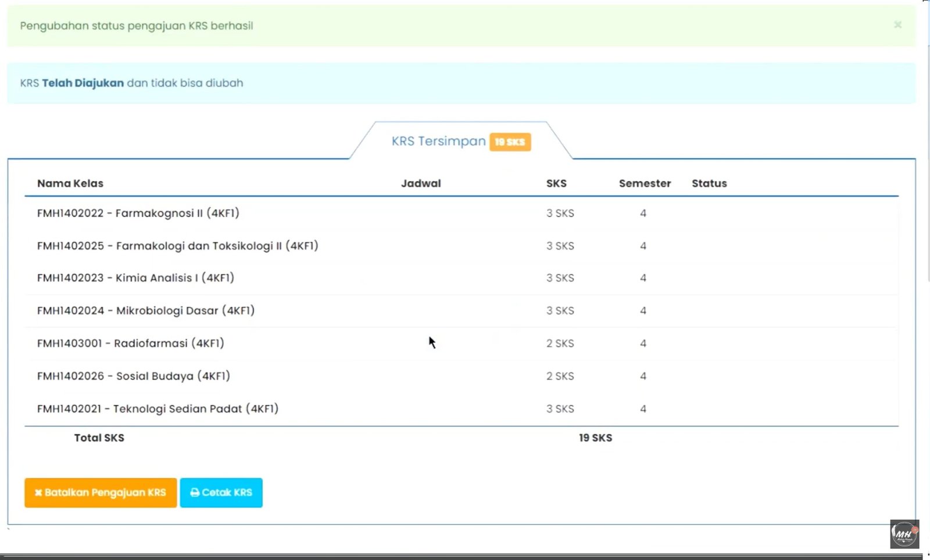The image size is (930, 560).
Task: Click the SKS column header
Action: click(556, 184)
